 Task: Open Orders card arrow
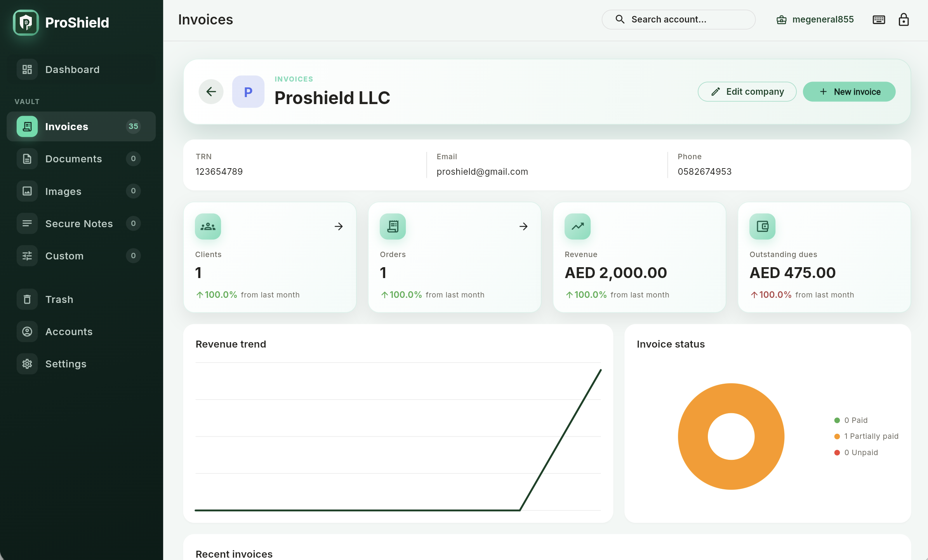523,226
